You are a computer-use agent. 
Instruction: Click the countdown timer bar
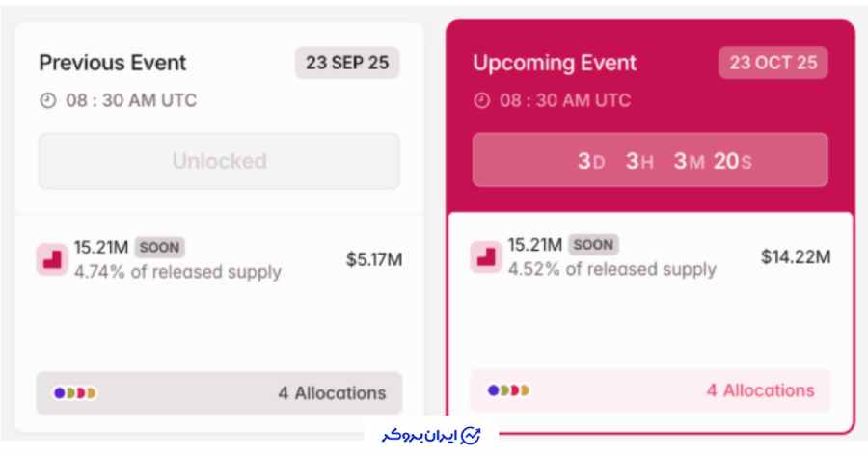click(x=649, y=160)
